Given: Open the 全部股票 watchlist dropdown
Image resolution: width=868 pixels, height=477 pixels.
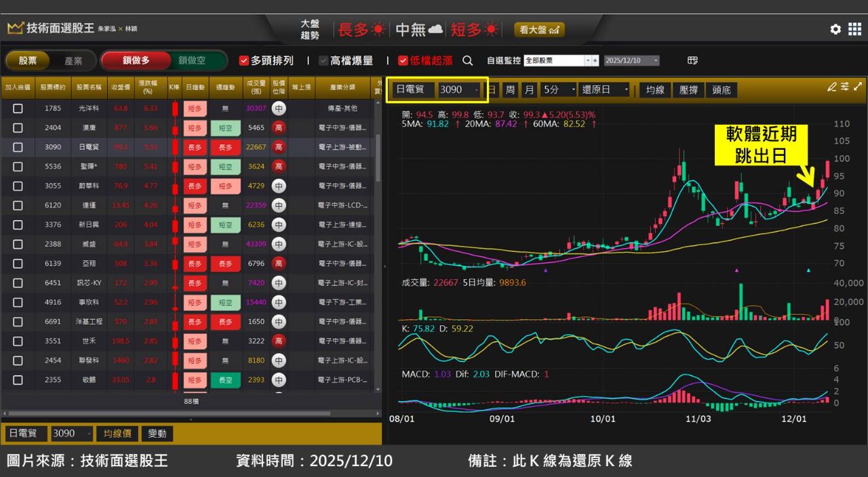Looking at the screenshot, I should [x=587, y=60].
